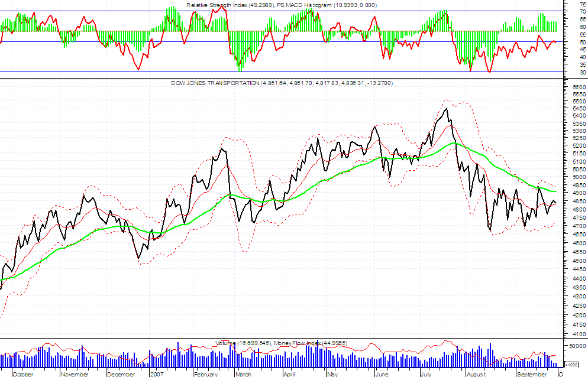588x377 pixels.
Task: Click the July price peak on the chart
Action: (x=446, y=108)
